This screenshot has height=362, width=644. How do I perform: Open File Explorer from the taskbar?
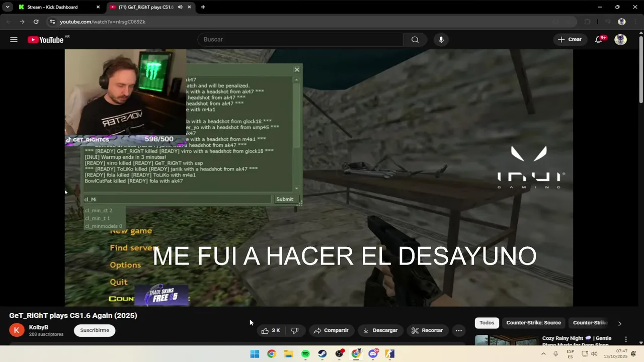coord(289,354)
